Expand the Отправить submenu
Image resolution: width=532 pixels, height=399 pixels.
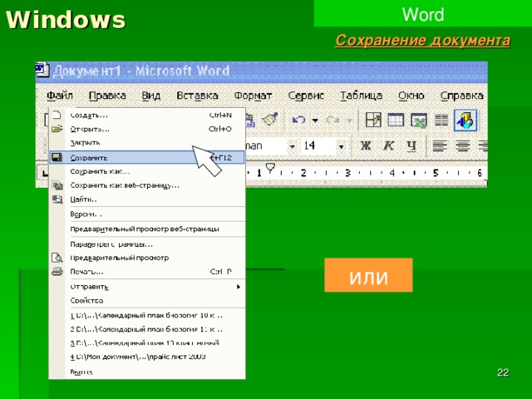click(x=147, y=287)
